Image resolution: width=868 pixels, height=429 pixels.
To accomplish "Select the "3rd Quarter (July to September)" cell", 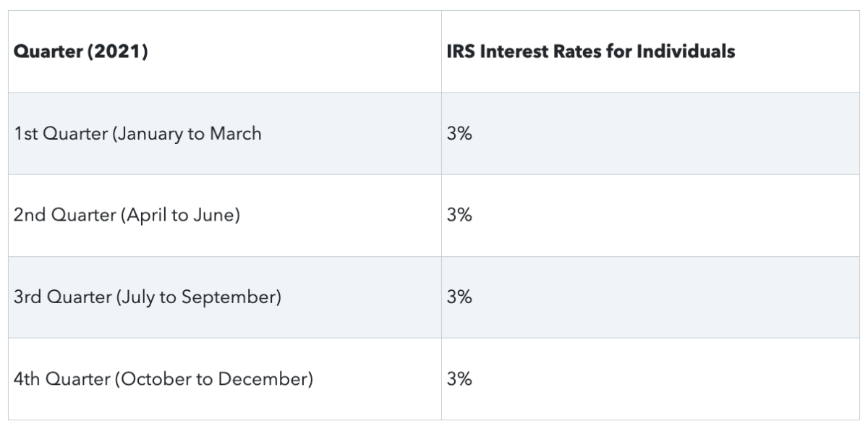I will coord(147,297).
